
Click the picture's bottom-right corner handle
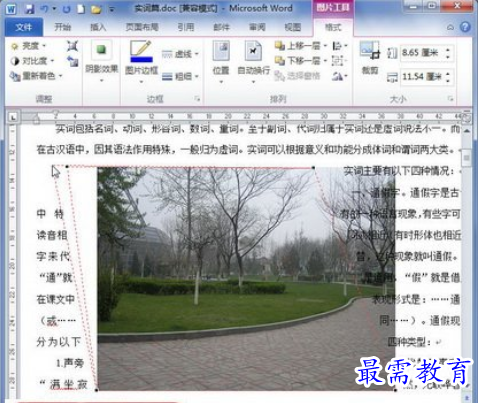coord(396,390)
